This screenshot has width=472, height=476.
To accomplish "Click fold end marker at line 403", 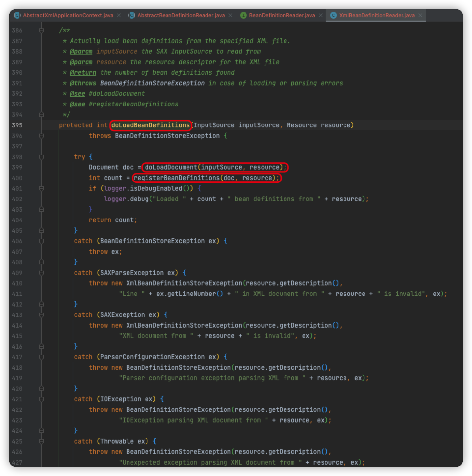I will (41, 209).
